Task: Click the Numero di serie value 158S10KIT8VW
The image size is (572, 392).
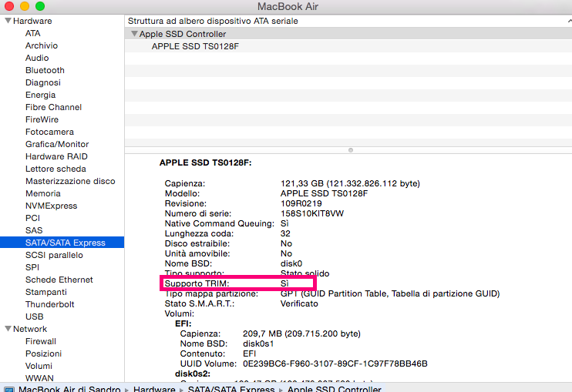Action: coord(312,213)
